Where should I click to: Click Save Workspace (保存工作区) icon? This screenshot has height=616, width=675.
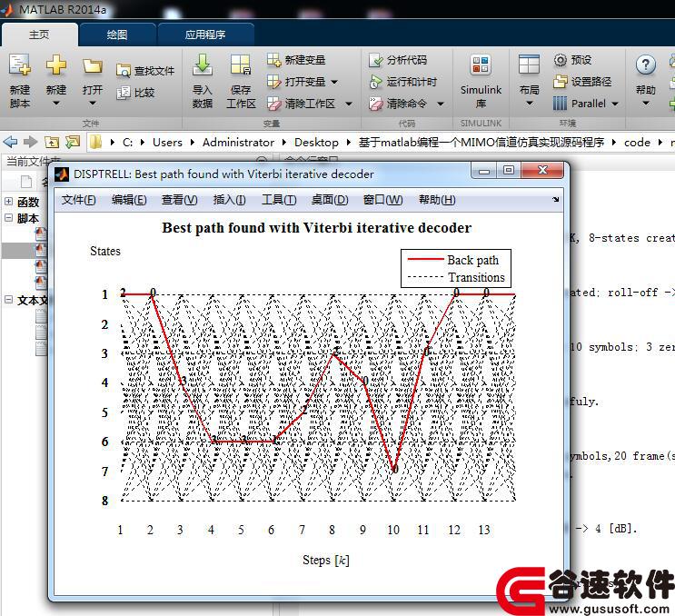coord(240,65)
